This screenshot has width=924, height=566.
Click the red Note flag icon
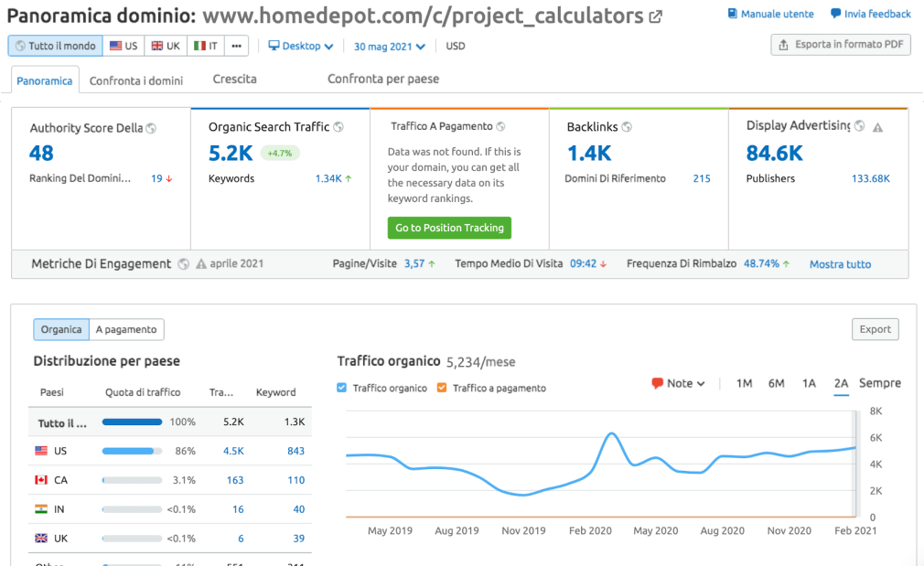657,383
